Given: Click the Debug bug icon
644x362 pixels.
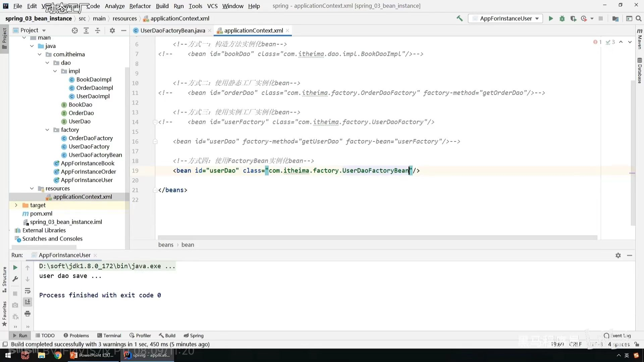Looking at the screenshot, I should 562,19.
